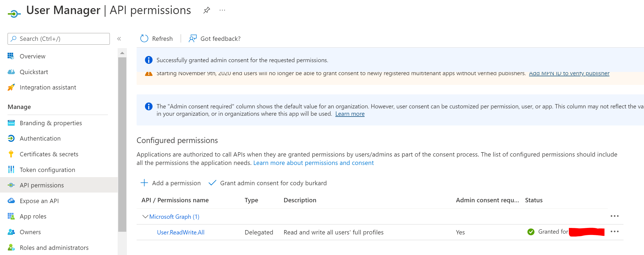The height and width of the screenshot is (255, 644).
Task: Click Add a permission
Action: coord(171,183)
